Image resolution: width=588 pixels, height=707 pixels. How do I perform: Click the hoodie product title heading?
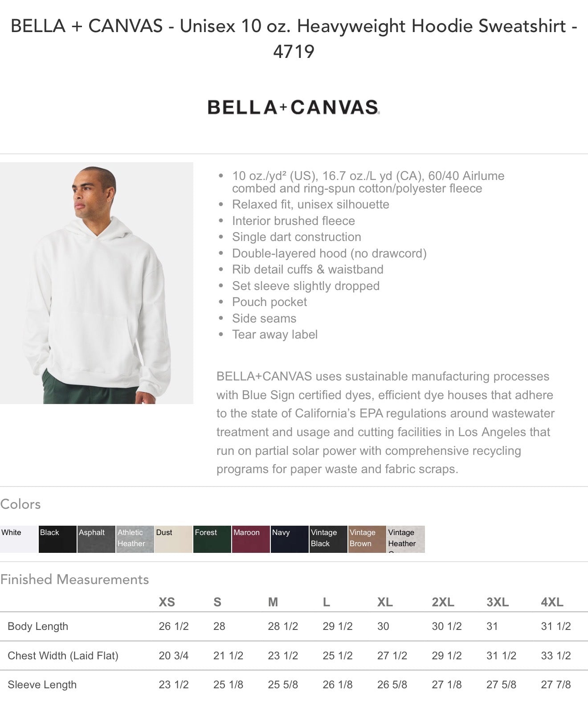point(294,39)
